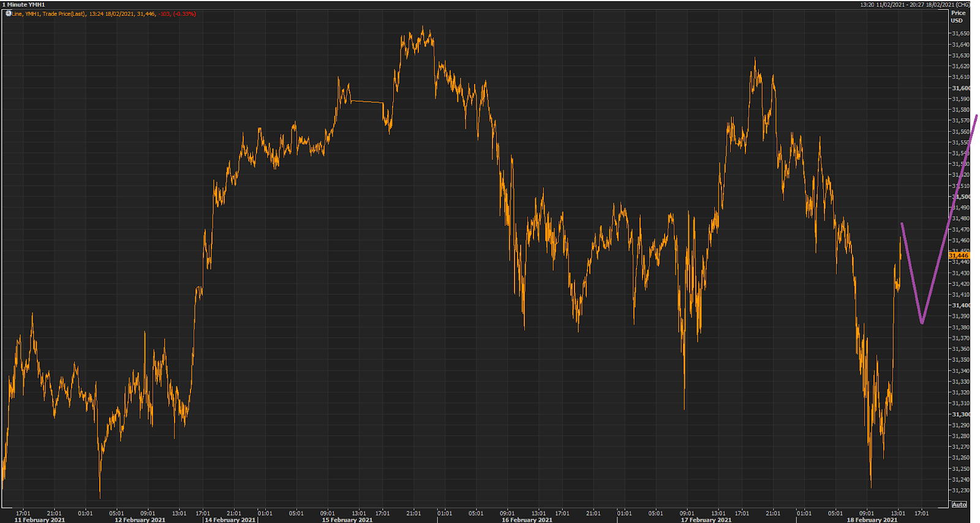Click the 18 February 2021 date label
980x523 pixels.
click(x=872, y=520)
